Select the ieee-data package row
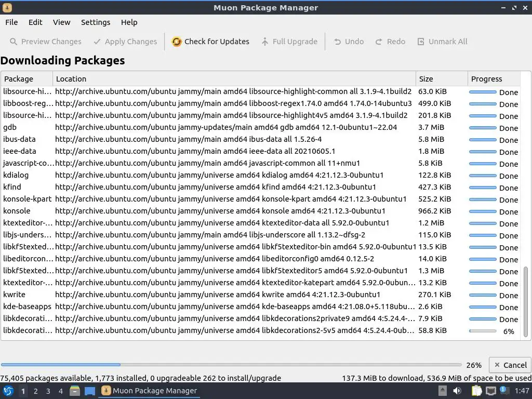 pyautogui.click(x=260, y=151)
